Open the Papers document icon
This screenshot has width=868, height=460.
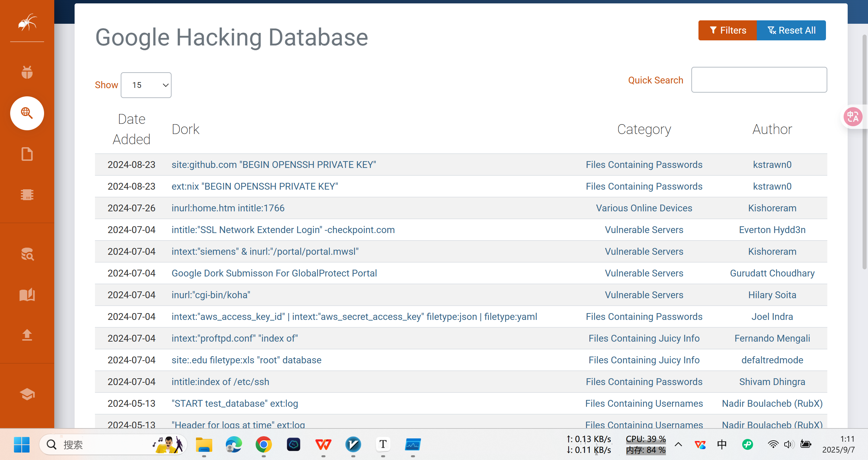point(27,154)
